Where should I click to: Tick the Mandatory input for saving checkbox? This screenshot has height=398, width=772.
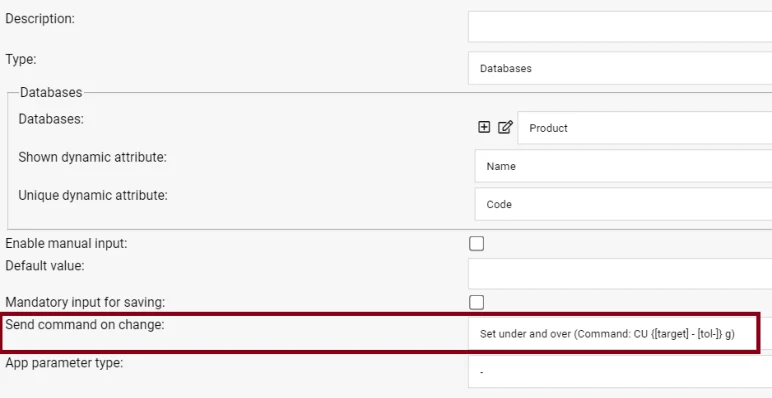click(x=476, y=302)
